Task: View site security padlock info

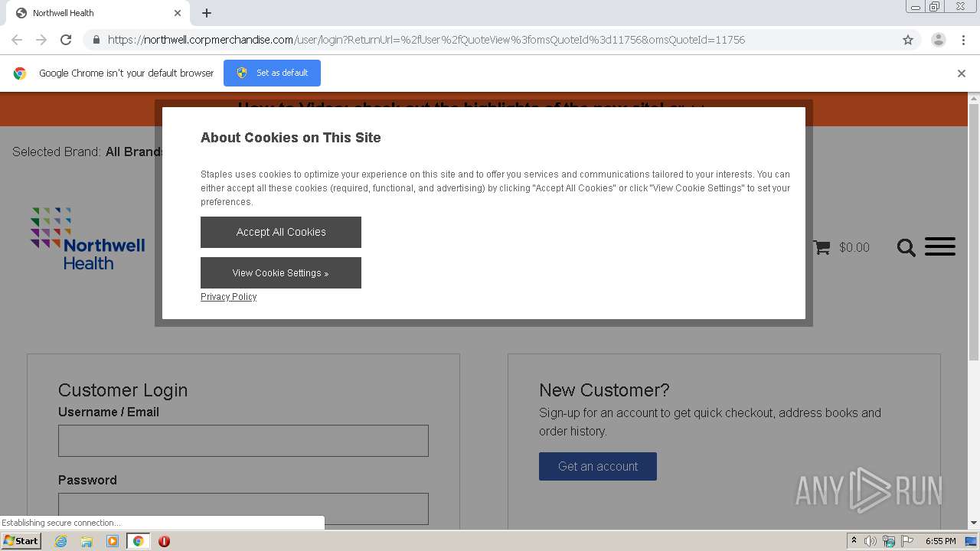Action: pos(96,40)
